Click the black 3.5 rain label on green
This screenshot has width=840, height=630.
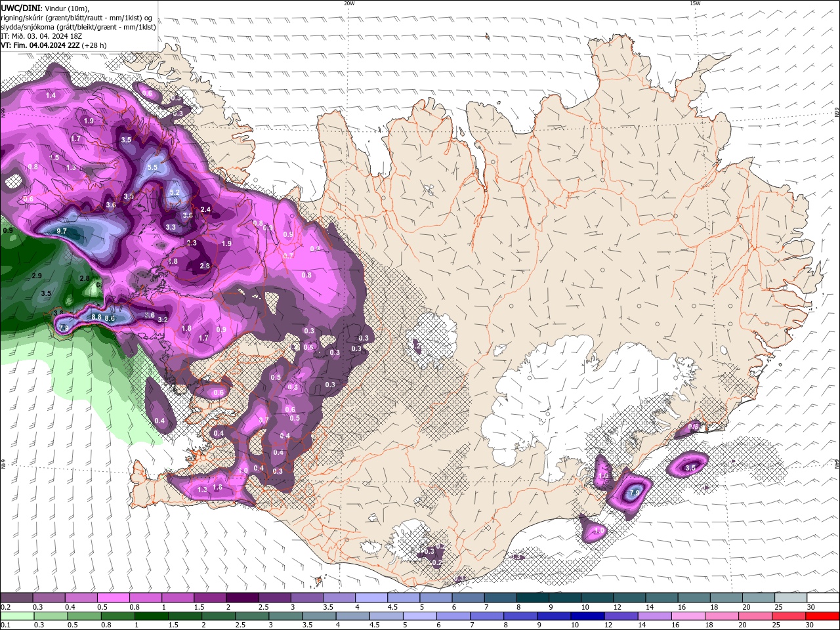point(46,293)
